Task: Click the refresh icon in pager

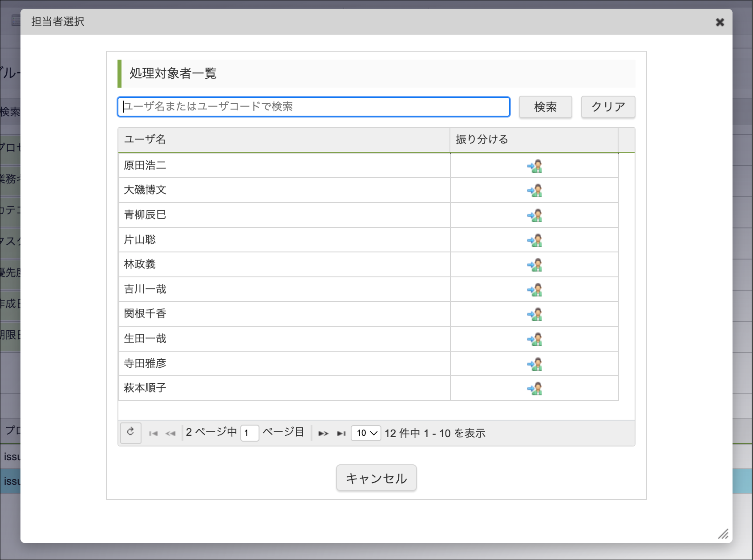Action: coord(130,432)
